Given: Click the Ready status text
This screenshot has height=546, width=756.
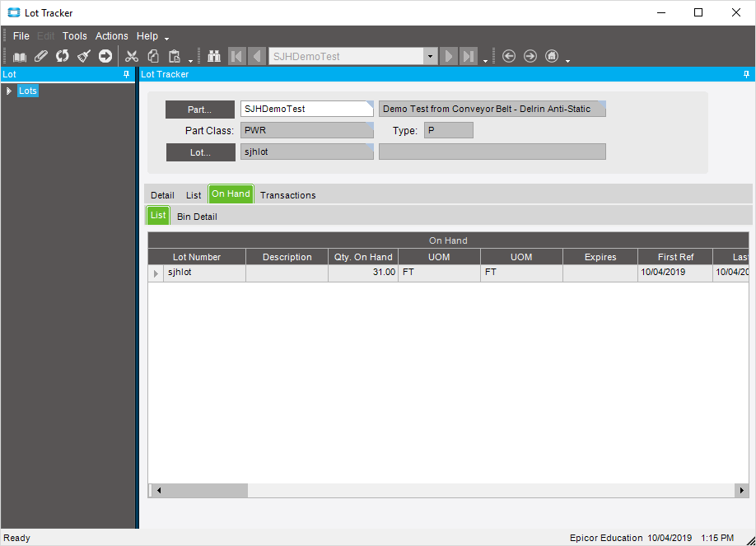Looking at the screenshot, I should 16,538.
